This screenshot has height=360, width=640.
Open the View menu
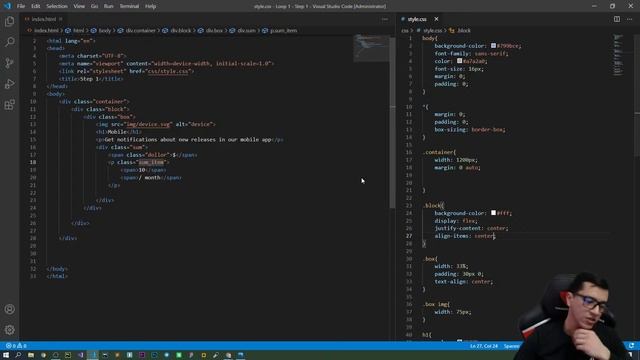pos(79,6)
